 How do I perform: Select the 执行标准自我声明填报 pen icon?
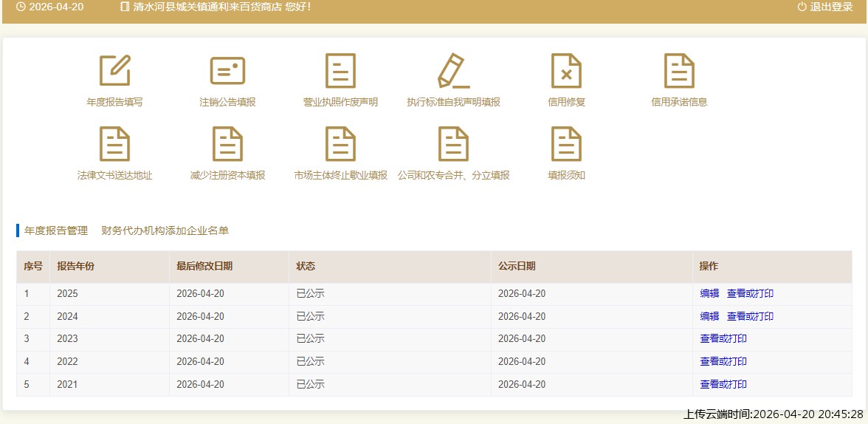pos(453,71)
